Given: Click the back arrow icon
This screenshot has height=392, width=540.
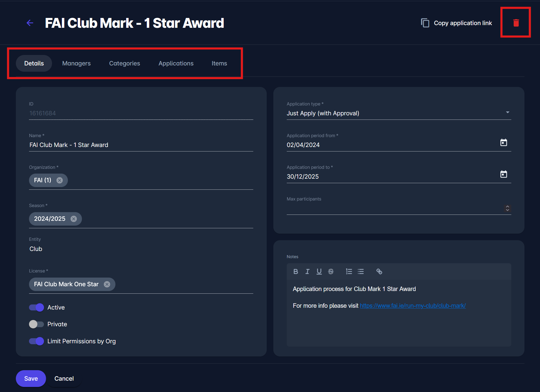Looking at the screenshot, I should (30, 23).
